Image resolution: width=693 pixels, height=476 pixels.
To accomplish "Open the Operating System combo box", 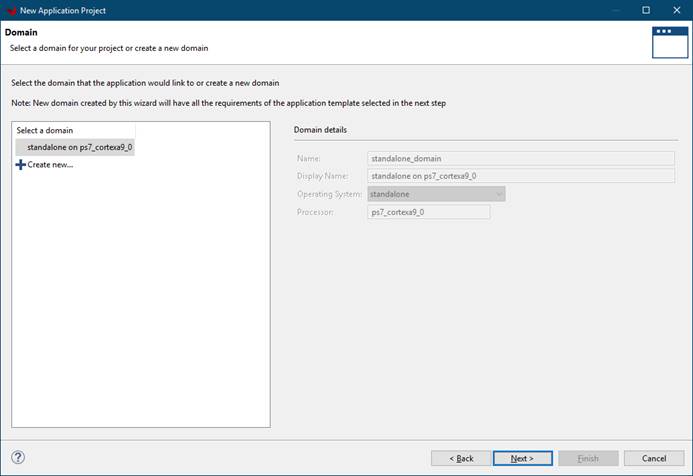I will [x=436, y=194].
